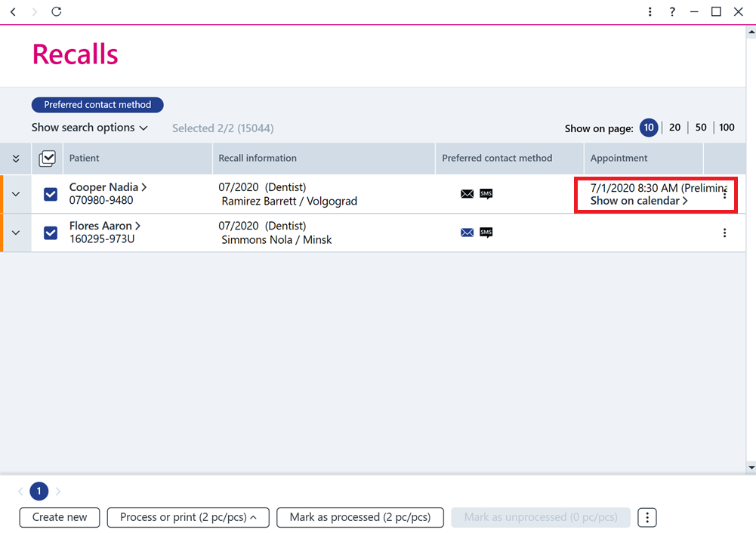This screenshot has width=756, height=533.
Task: Click the SMS icon for Flores Aaron
Action: point(486,233)
